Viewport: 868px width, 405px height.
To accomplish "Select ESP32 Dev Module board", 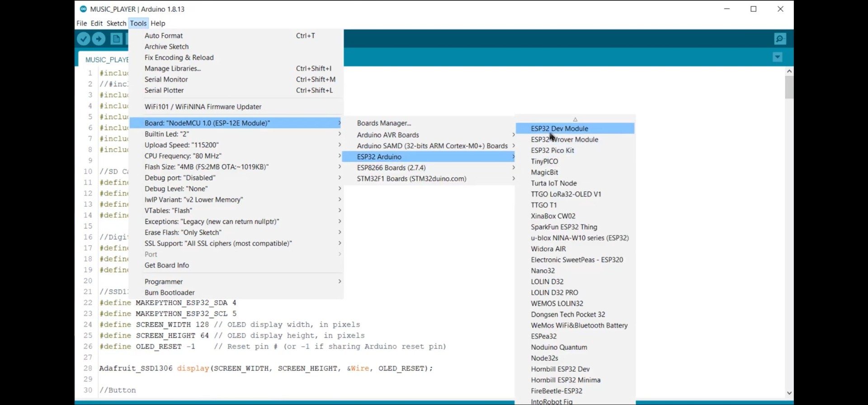I will [x=559, y=129].
